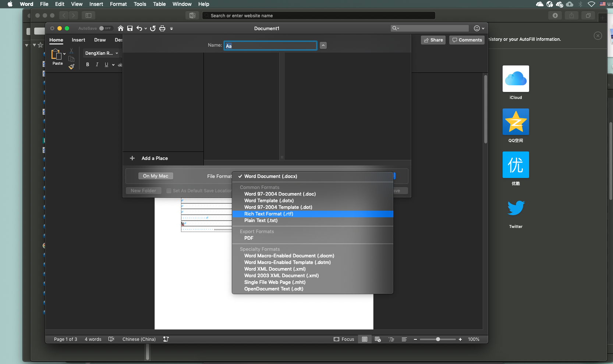This screenshot has height=364, width=613.
Task: Toggle Focus mode in the status bar
Action: [344, 339]
